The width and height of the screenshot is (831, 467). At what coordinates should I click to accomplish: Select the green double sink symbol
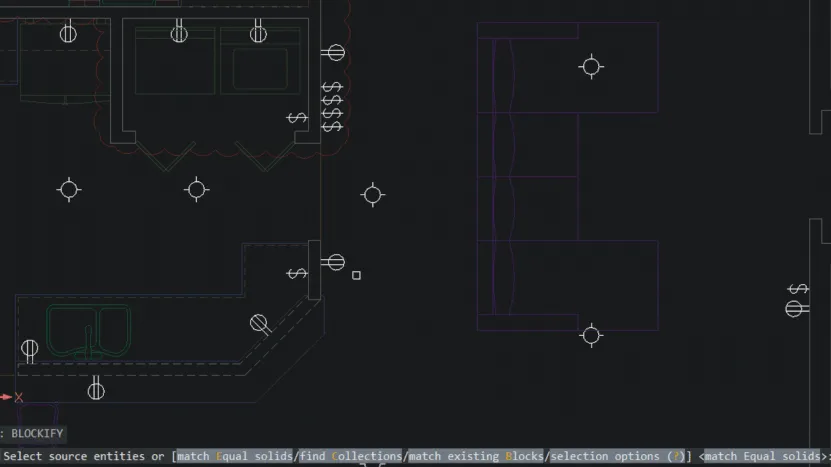pos(89,331)
